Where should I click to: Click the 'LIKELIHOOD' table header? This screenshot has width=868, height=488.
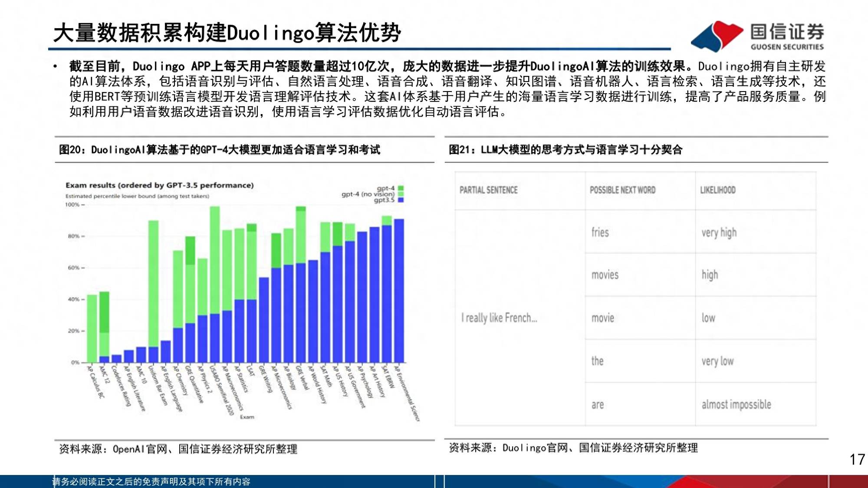(718, 190)
